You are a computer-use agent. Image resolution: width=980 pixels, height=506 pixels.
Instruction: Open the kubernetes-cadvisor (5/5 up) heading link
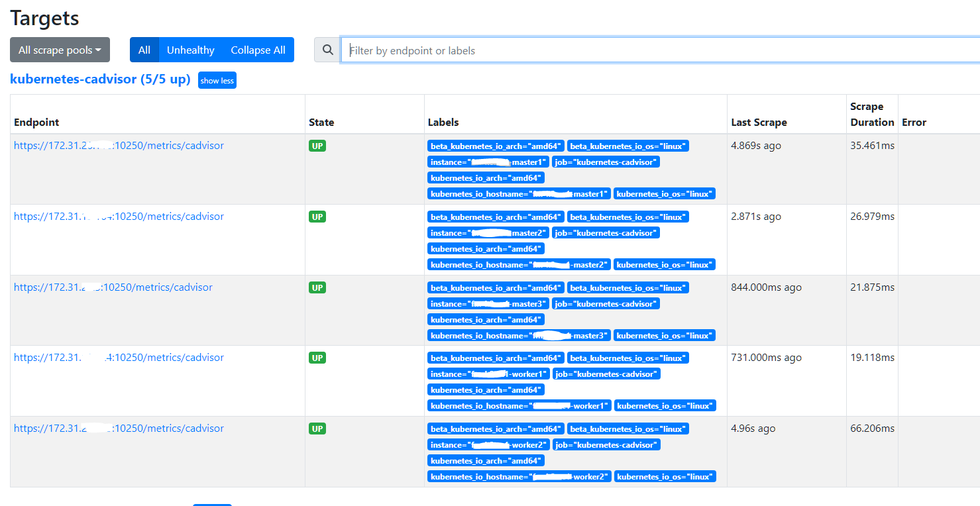pyautogui.click(x=100, y=79)
